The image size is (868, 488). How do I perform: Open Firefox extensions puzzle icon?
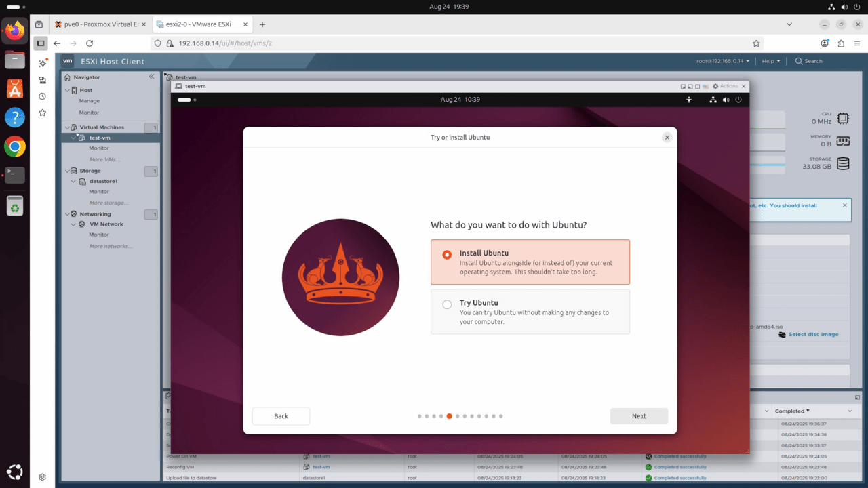841,43
